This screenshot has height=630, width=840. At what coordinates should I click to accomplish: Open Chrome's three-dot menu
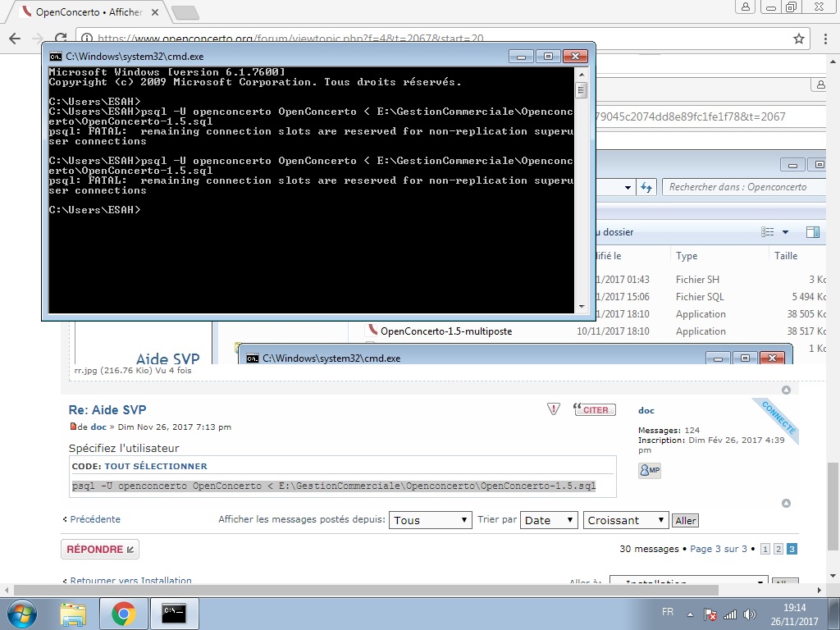tap(825, 39)
